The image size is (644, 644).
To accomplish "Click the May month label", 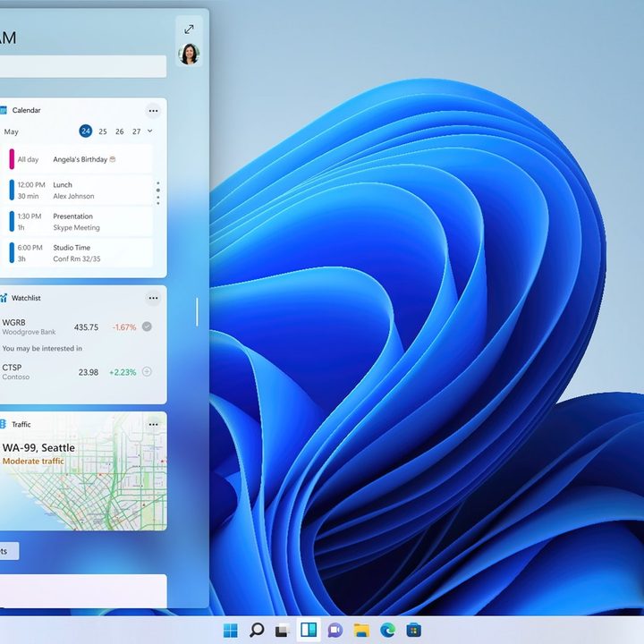I will 11,131.
